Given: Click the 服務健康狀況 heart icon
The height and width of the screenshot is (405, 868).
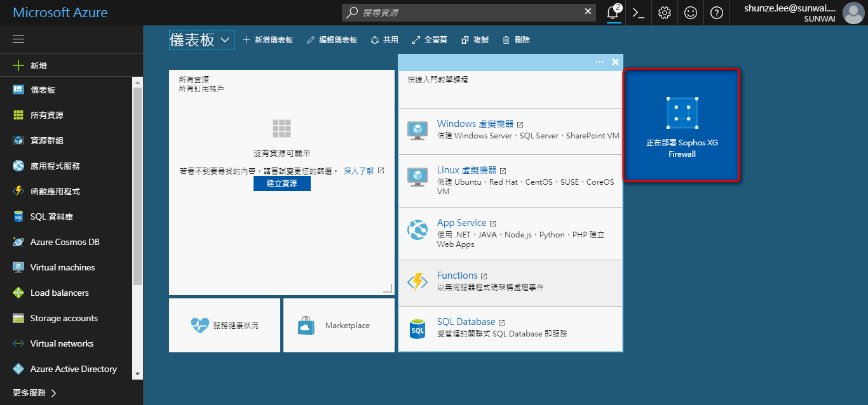Looking at the screenshot, I should [200, 326].
